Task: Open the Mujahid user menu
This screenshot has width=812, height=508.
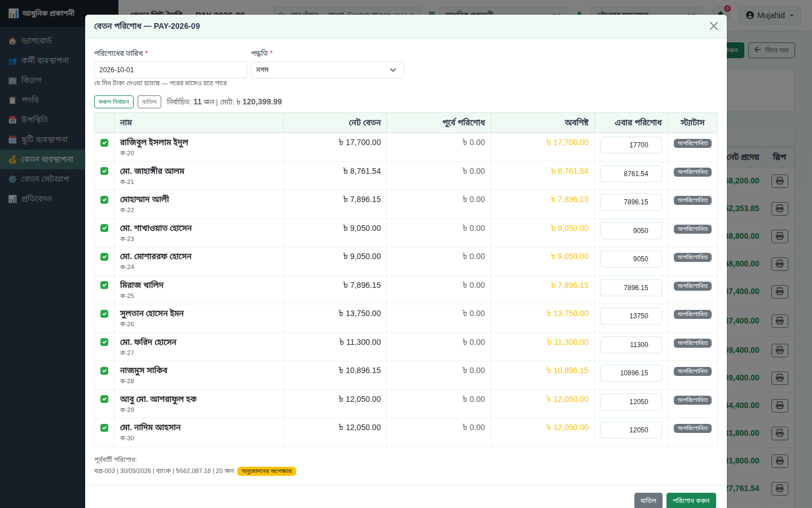Action: point(770,15)
